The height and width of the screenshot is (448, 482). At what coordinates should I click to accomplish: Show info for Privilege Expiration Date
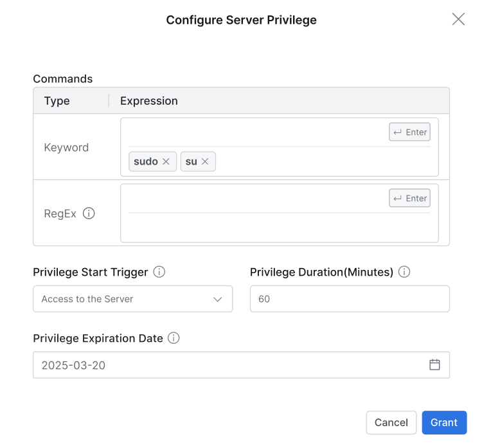[x=174, y=338]
